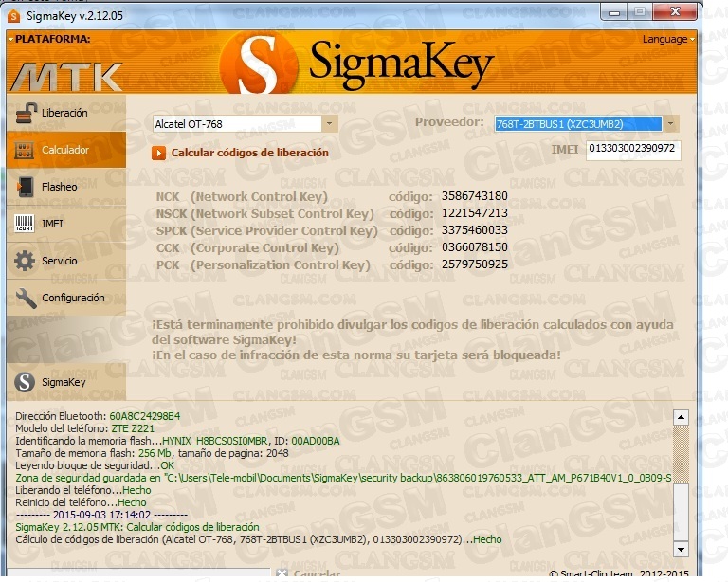
Task: Open the Flasheo phone icon
Action: pos(26,187)
